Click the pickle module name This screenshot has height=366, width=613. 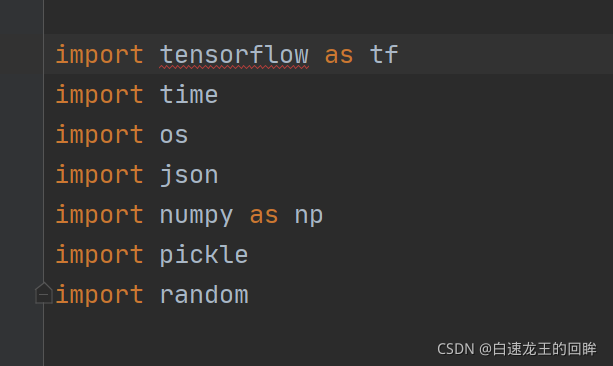click(204, 255)
